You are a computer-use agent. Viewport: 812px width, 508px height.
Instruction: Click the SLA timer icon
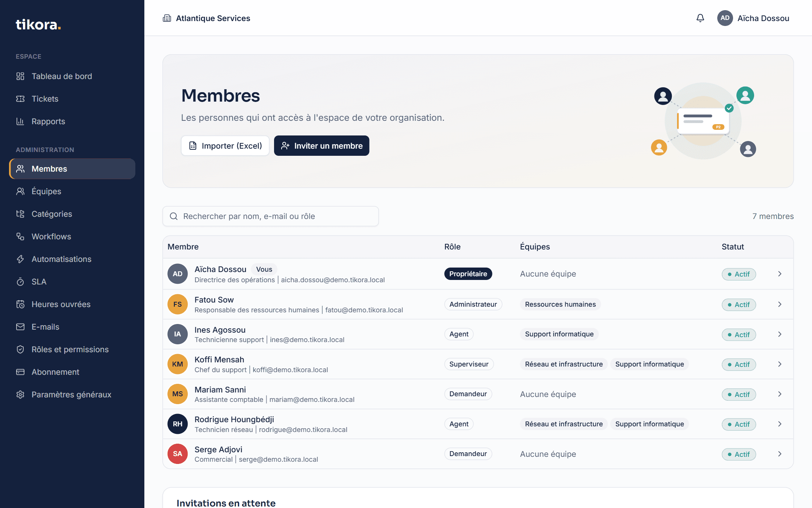pyautogui.click(x=20, y=282)
